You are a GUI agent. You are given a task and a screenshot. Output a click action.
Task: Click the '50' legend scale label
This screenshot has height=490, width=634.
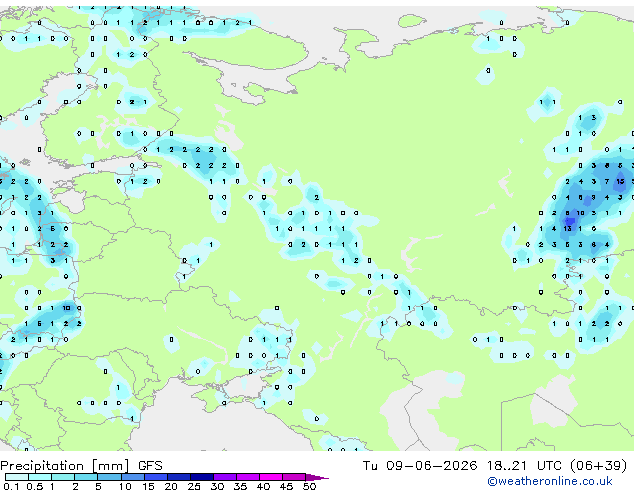309,486
